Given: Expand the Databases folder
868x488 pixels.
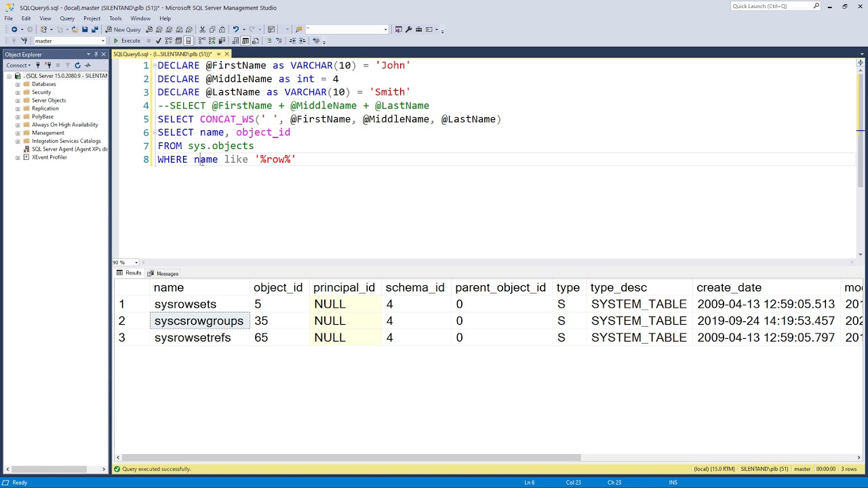Looking at the screenshot, I should click(18, 84).
